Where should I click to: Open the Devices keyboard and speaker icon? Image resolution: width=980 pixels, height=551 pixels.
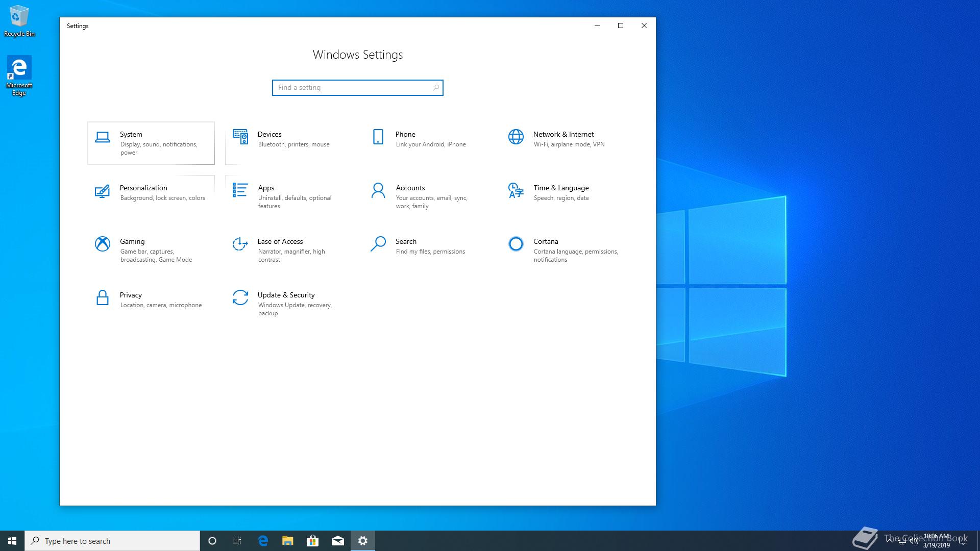(240, 137)
